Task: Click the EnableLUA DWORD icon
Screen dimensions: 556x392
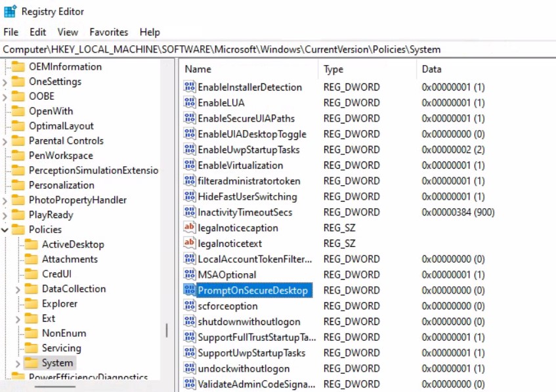Action: click(x=190, y=102)
